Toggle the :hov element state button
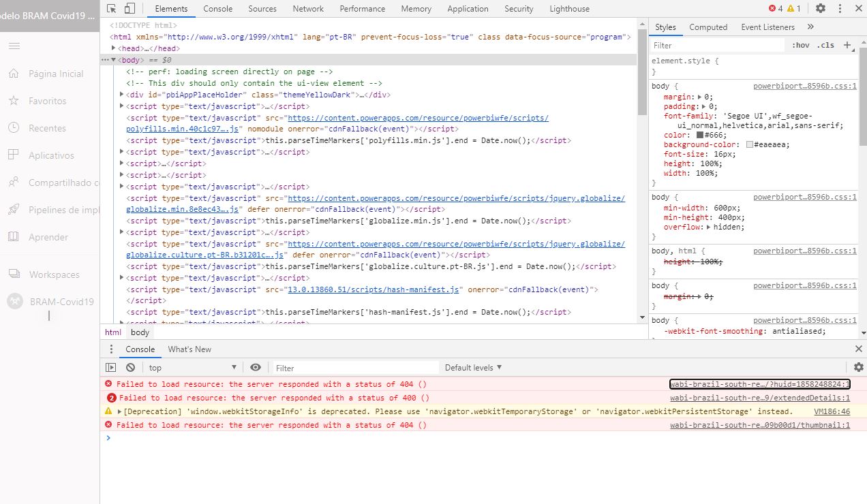The image size is (867, 504). pyautogui.click(x=801, y=45)
